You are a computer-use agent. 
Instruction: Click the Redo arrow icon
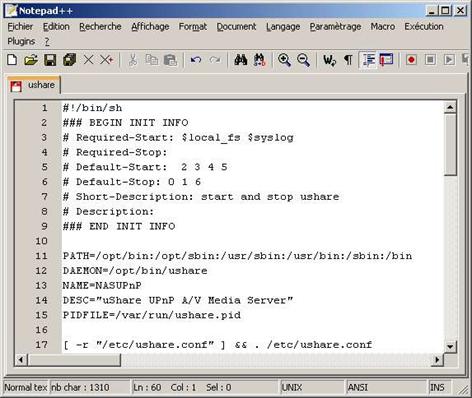point(215,60)
